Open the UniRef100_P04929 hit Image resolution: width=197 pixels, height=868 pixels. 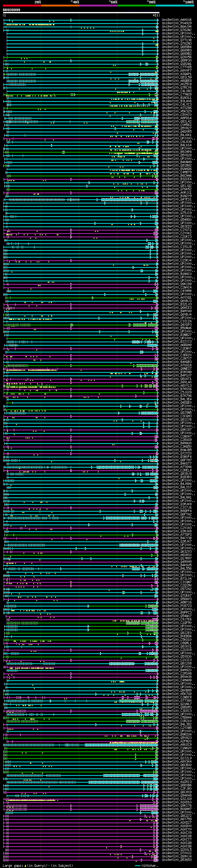[x=177, y=23]
